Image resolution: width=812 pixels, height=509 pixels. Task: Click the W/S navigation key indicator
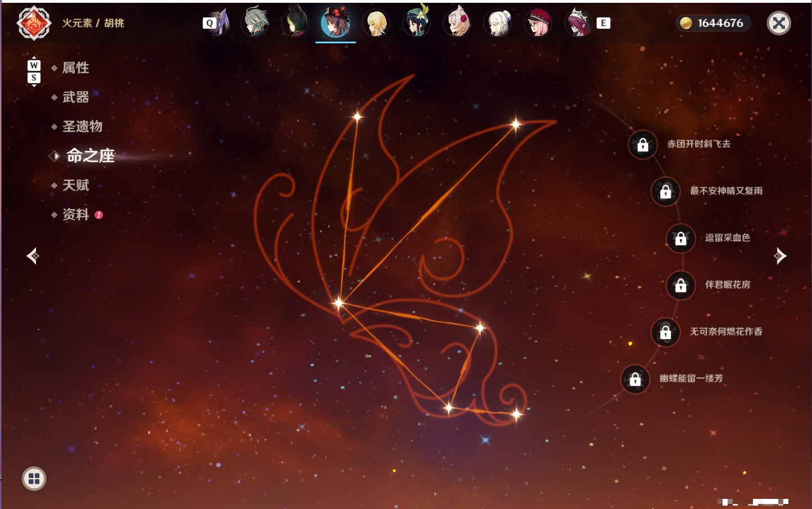tap(34, 71)
